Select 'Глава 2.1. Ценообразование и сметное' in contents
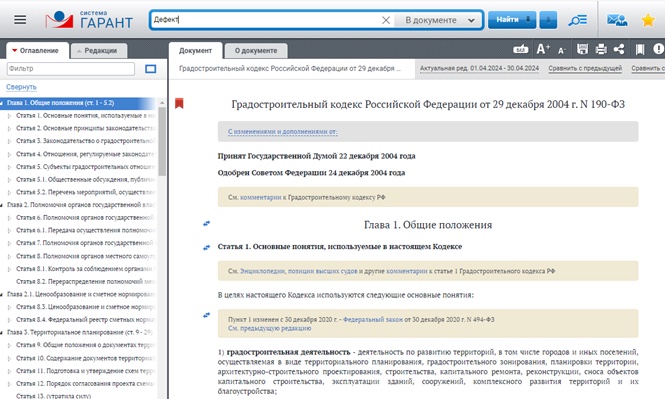The height and width of the screenshot is (399, 665). (x=80, y=294)
